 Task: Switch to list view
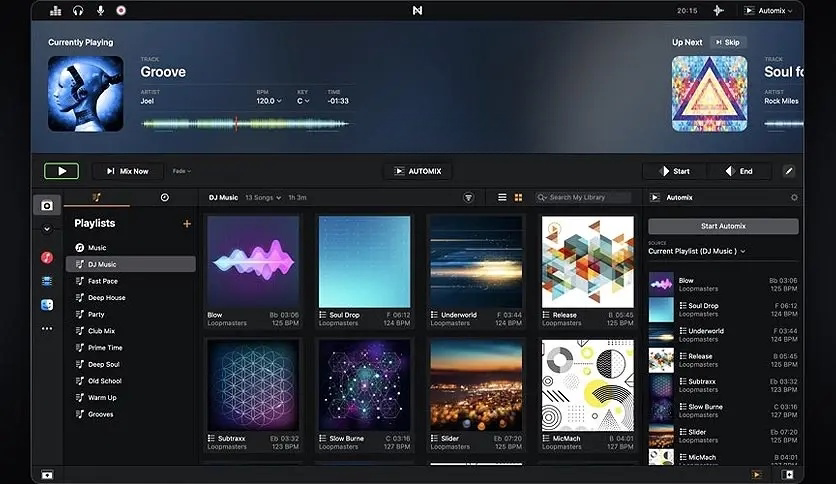(502, 197)
